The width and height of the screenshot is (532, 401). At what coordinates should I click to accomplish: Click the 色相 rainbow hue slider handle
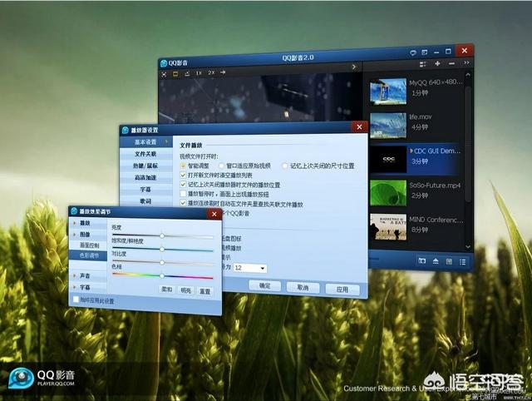point(162,276)
